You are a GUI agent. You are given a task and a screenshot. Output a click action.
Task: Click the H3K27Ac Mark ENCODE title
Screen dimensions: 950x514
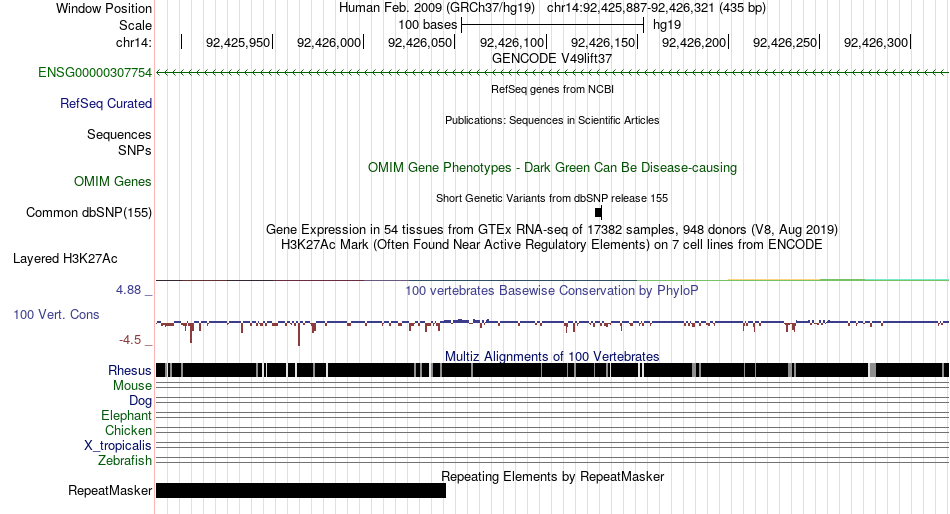pyautogui.click(x=552, y=245)
